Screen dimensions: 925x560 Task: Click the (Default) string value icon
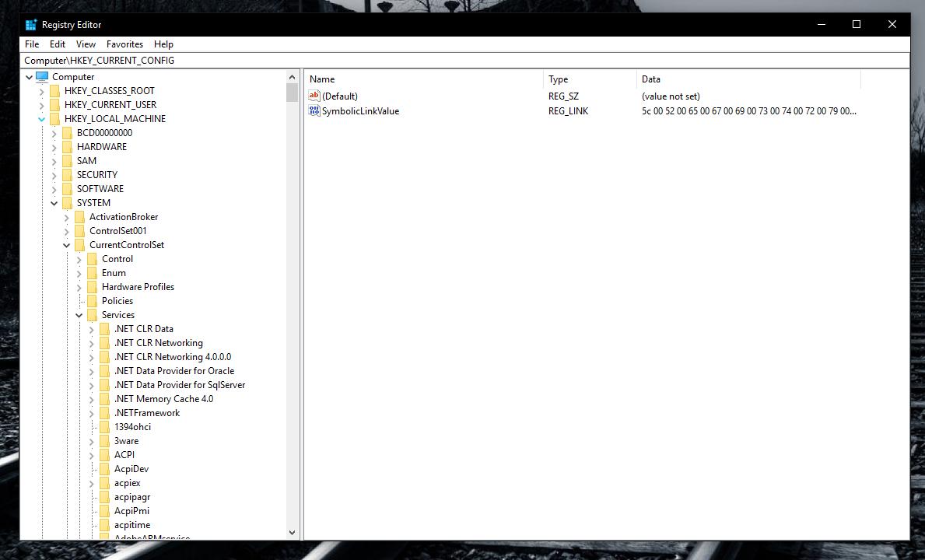[x=314, y=96]
